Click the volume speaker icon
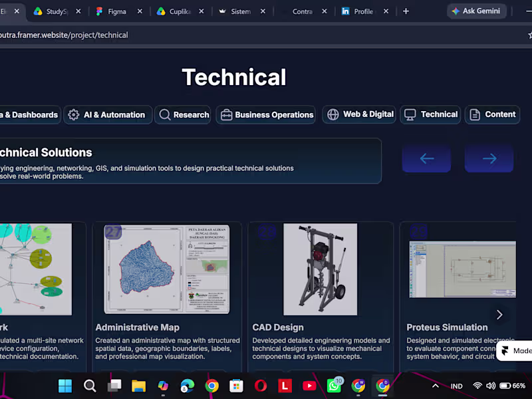The width and height of the screenshot is (532, 399). pyautogui.click(x=491, y=386)
